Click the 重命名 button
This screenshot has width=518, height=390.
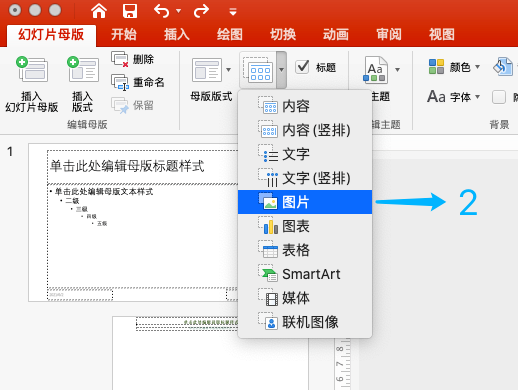point(138,82)
